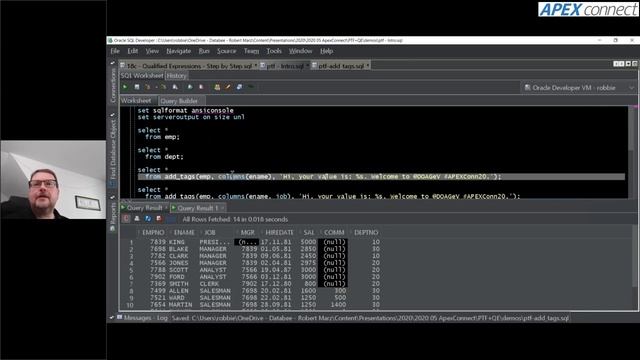The image size is (640, 360).
Task: Open the Window menu
Action: [x=300, y=51]
